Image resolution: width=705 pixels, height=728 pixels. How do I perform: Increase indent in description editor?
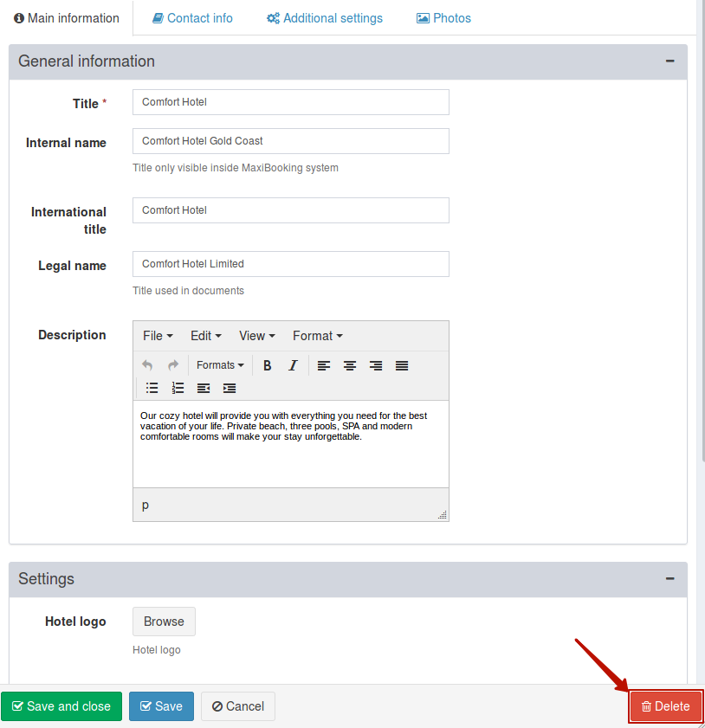click(230, 388)
